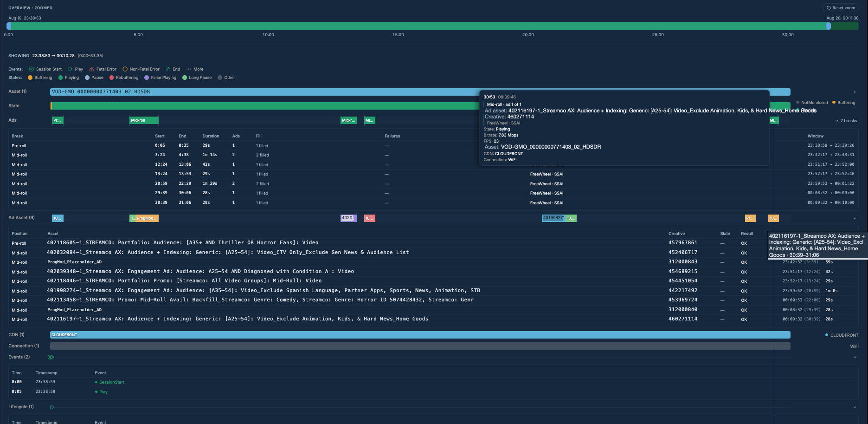
Task: Click the window 23:59:52 → 00:01:22
Action: point(830,184)
